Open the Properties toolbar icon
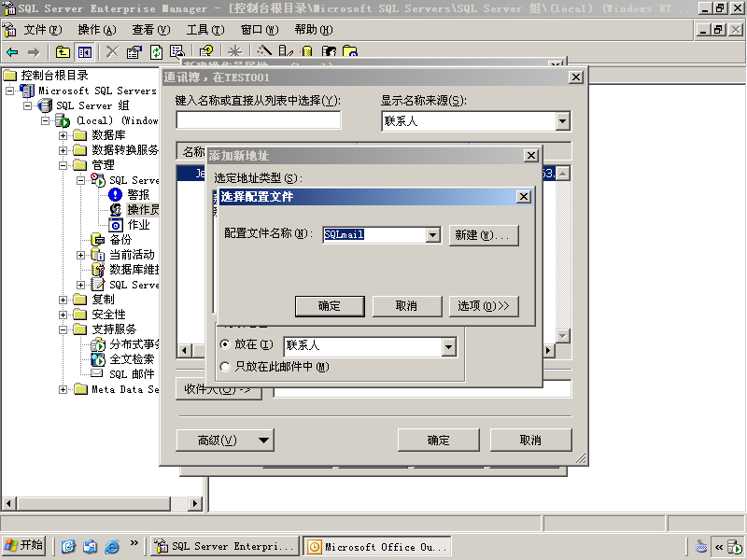Screen dimensions: 747x560 [134, 52]
